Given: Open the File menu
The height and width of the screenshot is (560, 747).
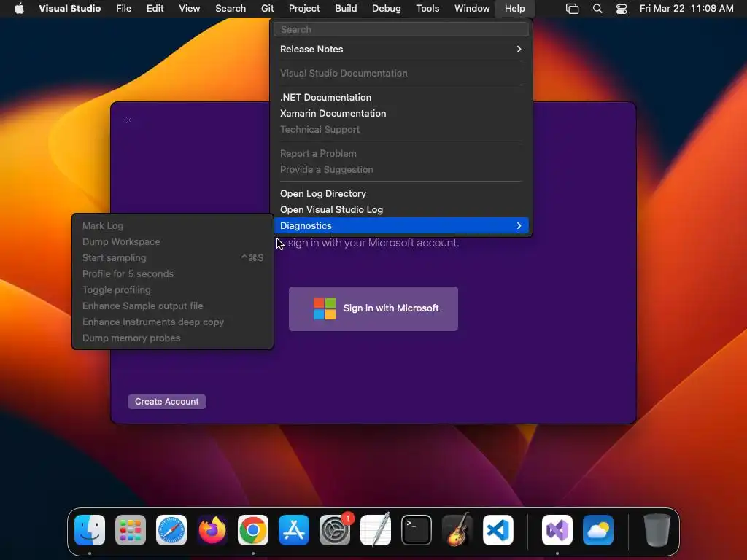Looking at the screenshot, I should [124, 8].
